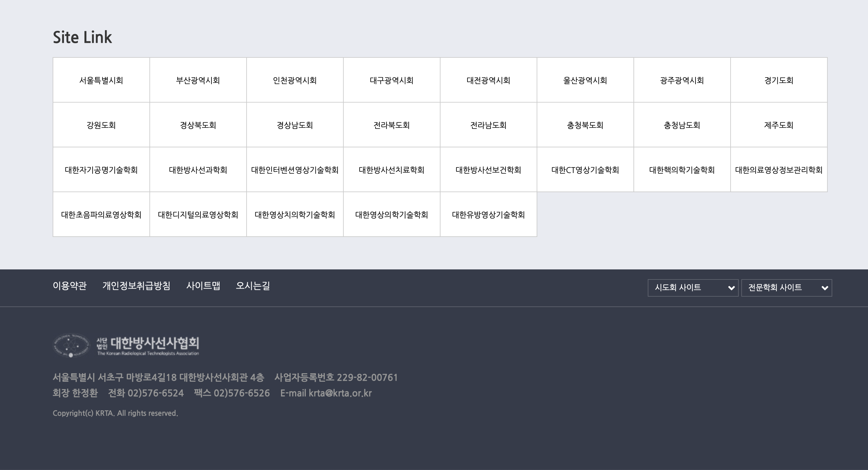
Task: Click the 강원도회 link
Action: (x=101, y=125)
